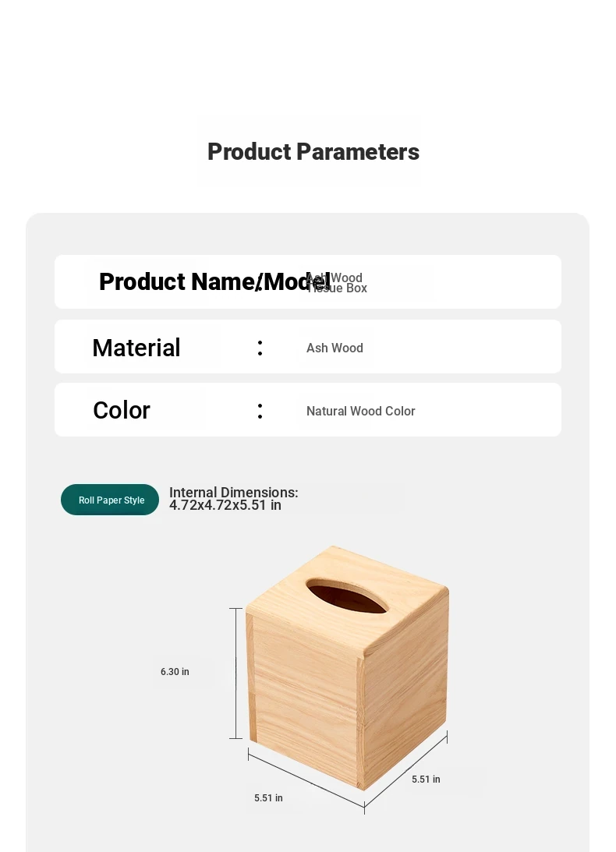Click the bottom-left width measurement line
The height and width of the screenshot is (852, 616).
pos(306,781)
